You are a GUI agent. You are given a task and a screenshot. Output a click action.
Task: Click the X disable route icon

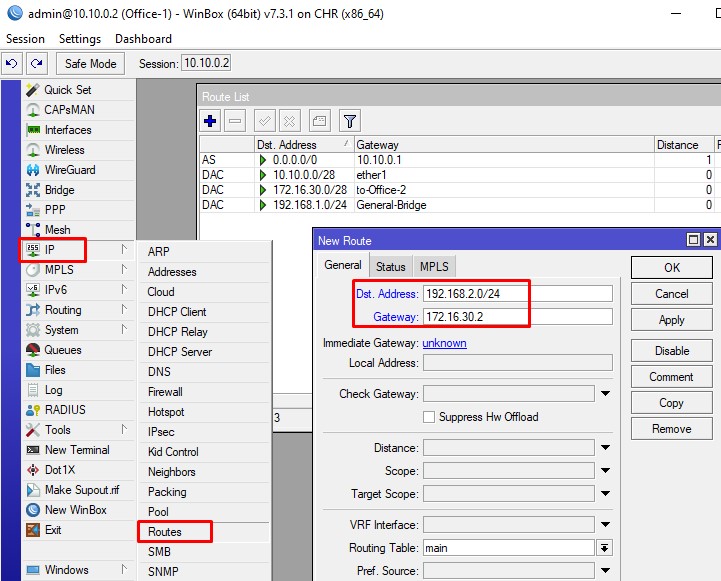click(x=289, y=121)
